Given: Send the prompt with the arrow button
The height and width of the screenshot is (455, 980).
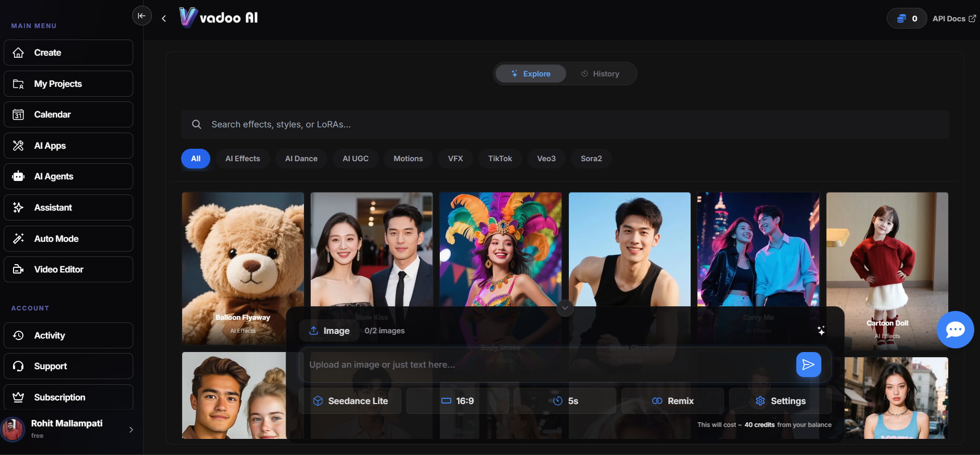Looking at the screenshot, I should pos(809,365).
